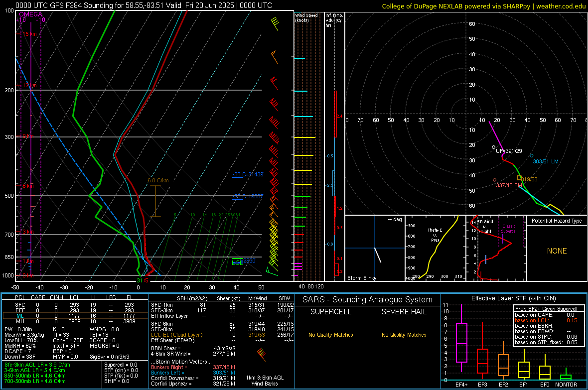588x390 pixels.
Task: Click the 'Effective Layer STP (with CIN)' title
Action: 513,298
